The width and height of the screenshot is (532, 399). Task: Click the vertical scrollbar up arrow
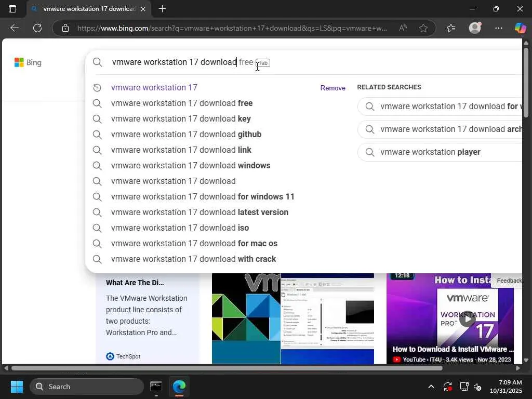click(526, 43)
